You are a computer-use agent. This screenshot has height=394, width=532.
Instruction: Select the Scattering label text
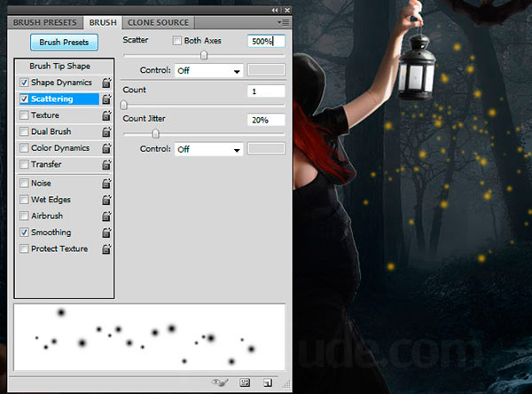click(x=52, y=98)
